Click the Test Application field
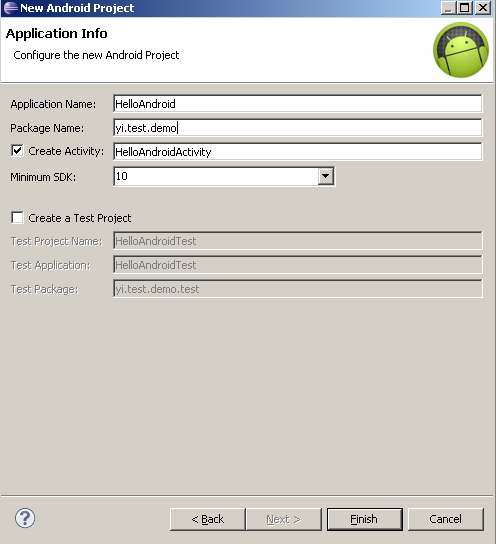Viewport: 496px width, 544px height. tap(298, 265)
